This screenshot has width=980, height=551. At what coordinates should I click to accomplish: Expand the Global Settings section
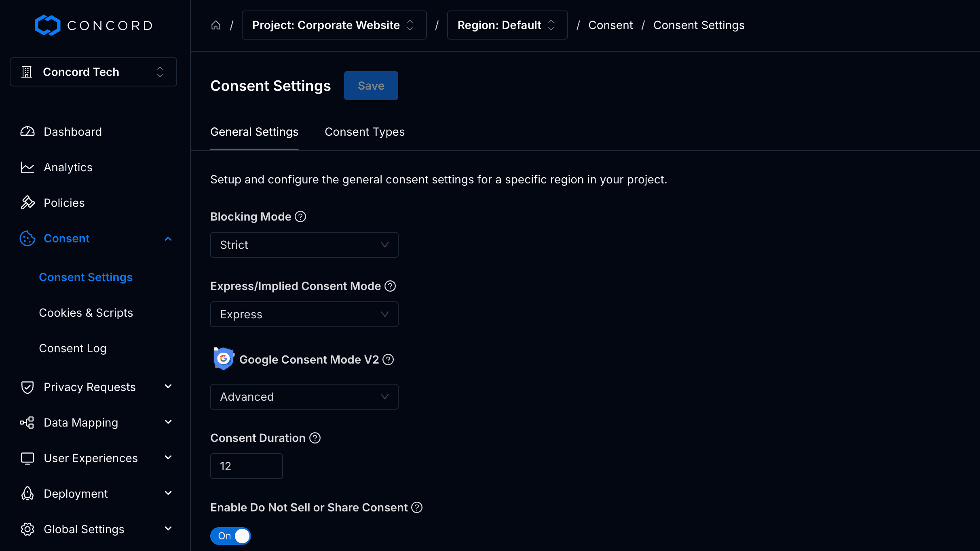tap(168, 529)
